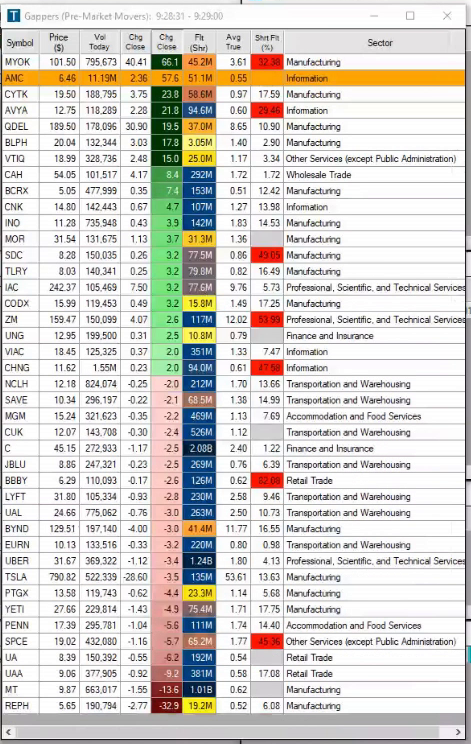Click the right arrow of horizontal scrollbar
Screen dimensions: 471x744
pos(458,731)
